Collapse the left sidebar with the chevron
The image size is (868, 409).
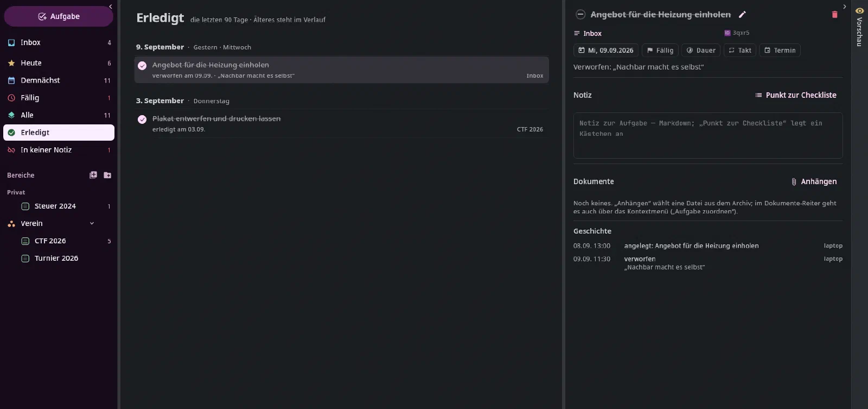pyautogui.click(x=111, y=7)
